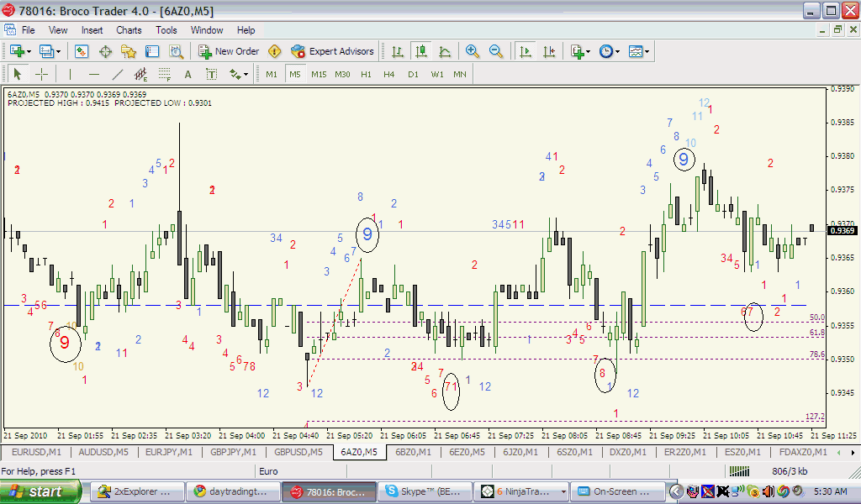The height and width of the screenshot is (504, 861).
Task: Switch timeframe to D1
Action: [x=413, y=74]
